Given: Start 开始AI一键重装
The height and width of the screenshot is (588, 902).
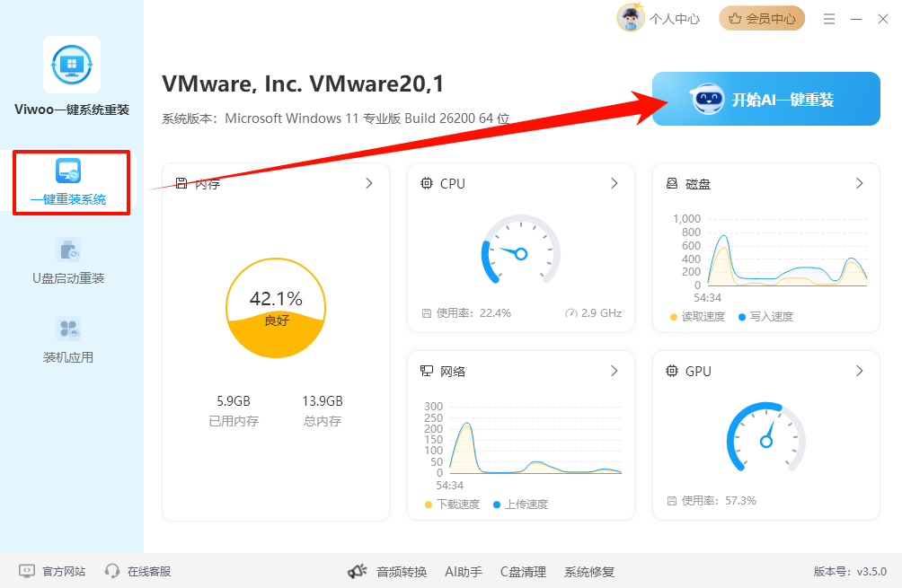Looking at the screenshot, I should (765, 99).
